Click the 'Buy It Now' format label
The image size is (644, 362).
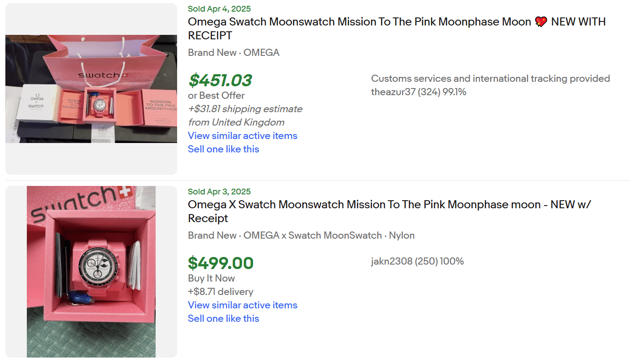pyautogui.click(x=212, y=278)
